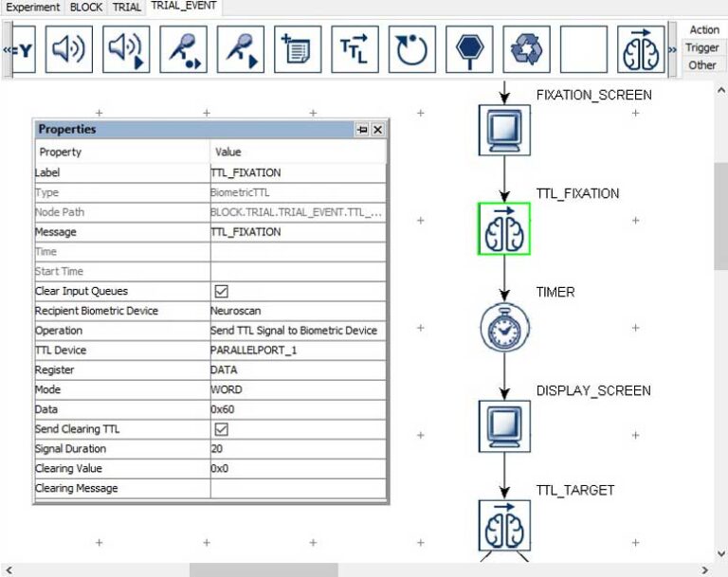Switch to the TRIAL_EVENT tab
This screenshot has width=728, height=577.
click(184, 7)
